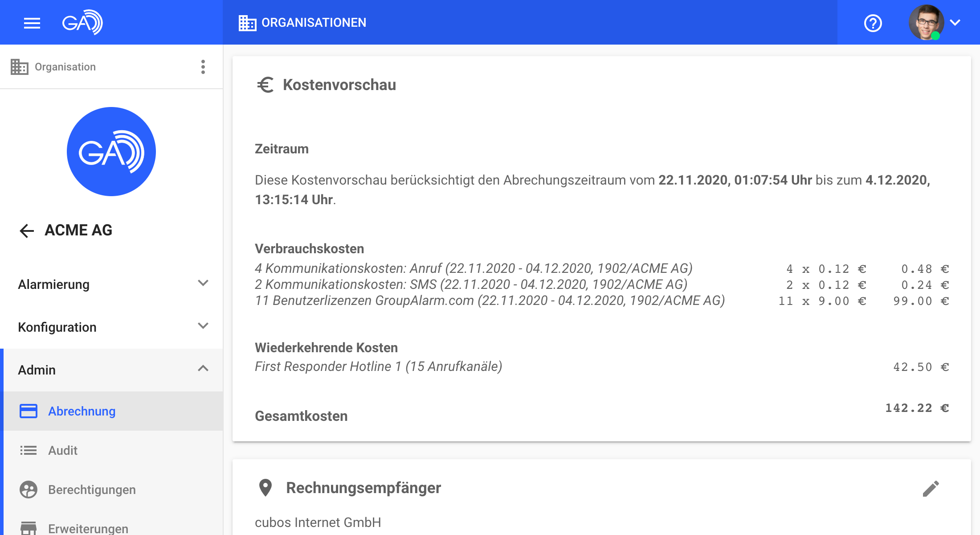Open the Erweiterungen menu item
This screenshot has width=980, height=535.
[x=88, y=529]
